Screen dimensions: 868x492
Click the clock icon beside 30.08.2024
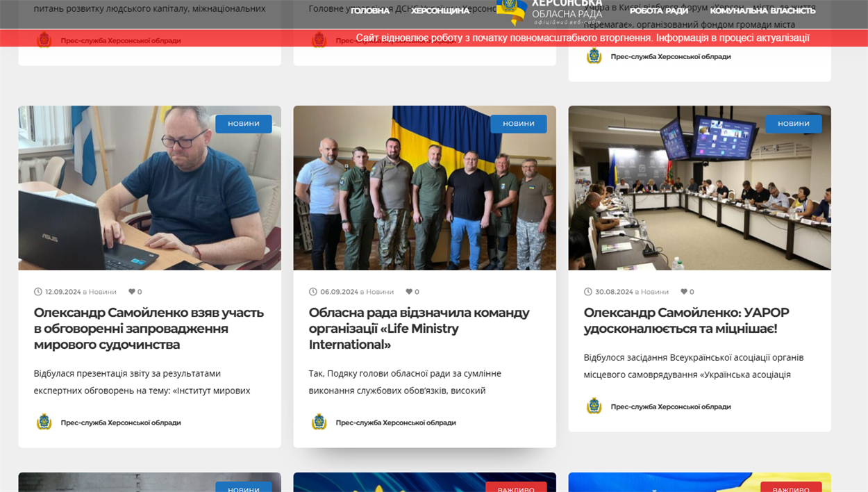pyautogui.click(x=588, y=292)
